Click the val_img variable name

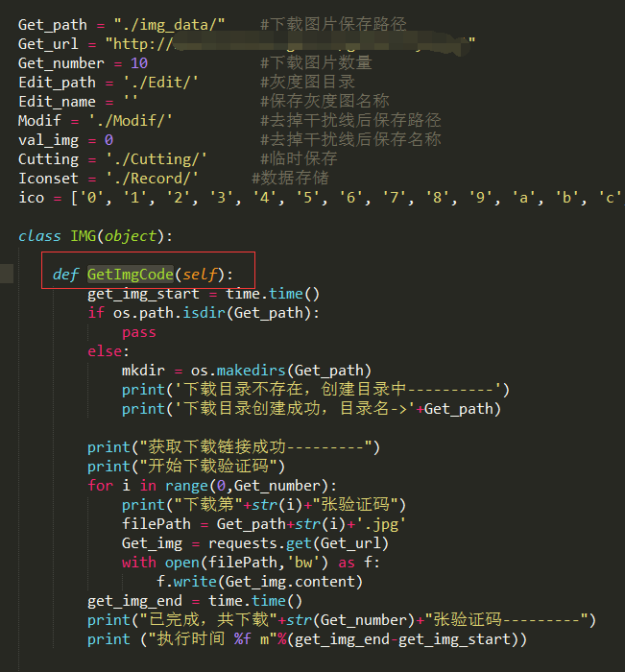[x=48, y=140]
